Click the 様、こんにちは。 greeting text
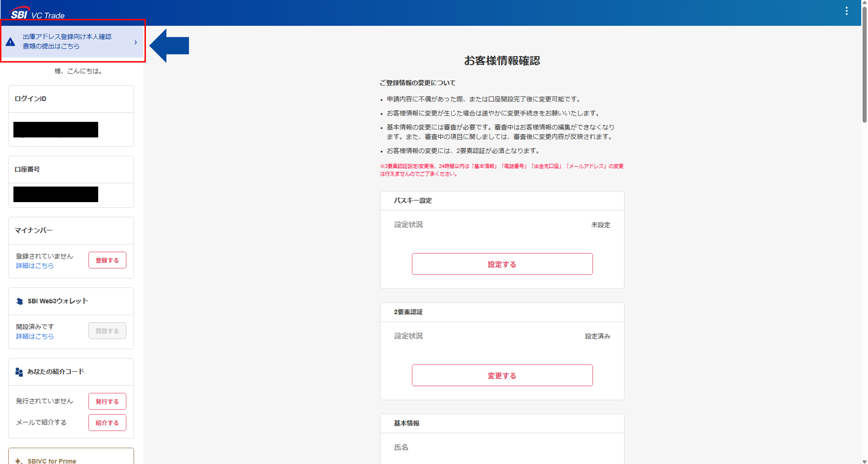The width and height of the screenshot is (868, 464). [79, 71]
